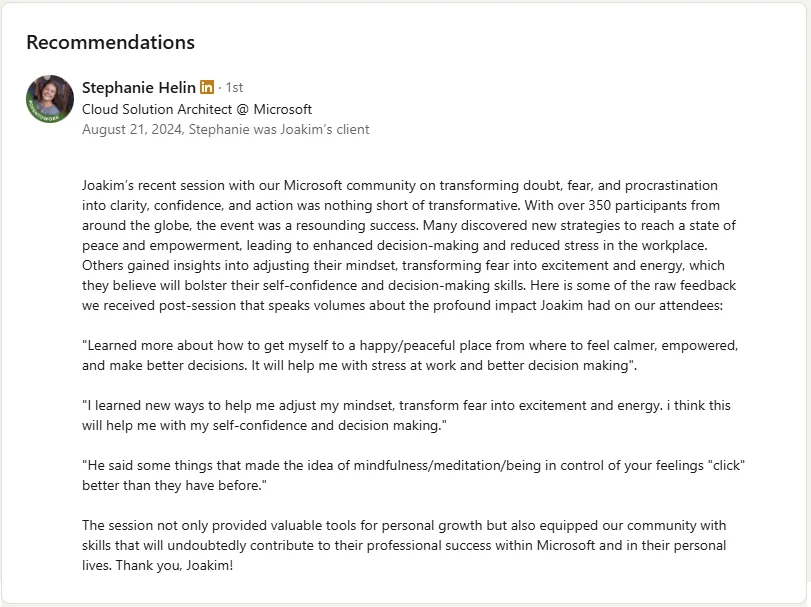Click the "Stephanie was Joakim's client" text
The width and height of the screenshot is (811, 607).
279,129
